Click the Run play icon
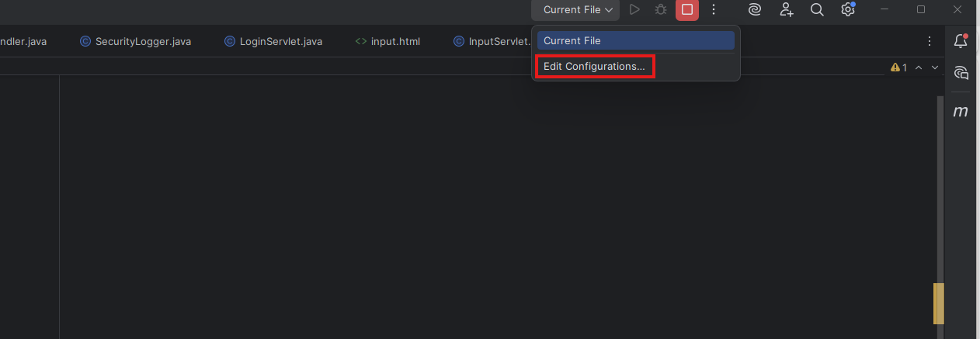The height and width of the screenshot is (339, 980). (x=634, y=10)
